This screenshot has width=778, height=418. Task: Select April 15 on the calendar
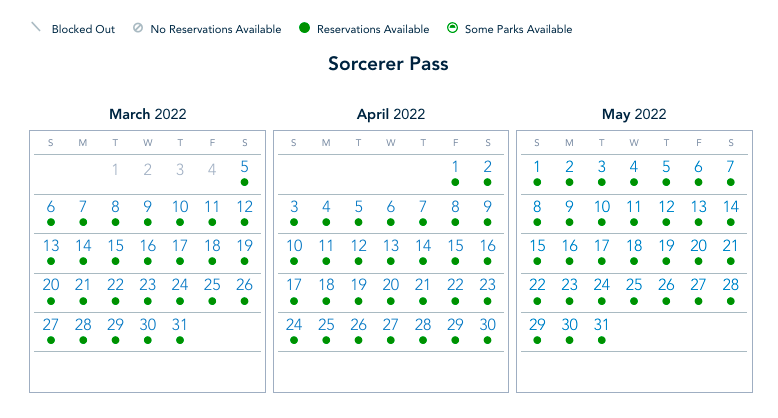(455, 246)
